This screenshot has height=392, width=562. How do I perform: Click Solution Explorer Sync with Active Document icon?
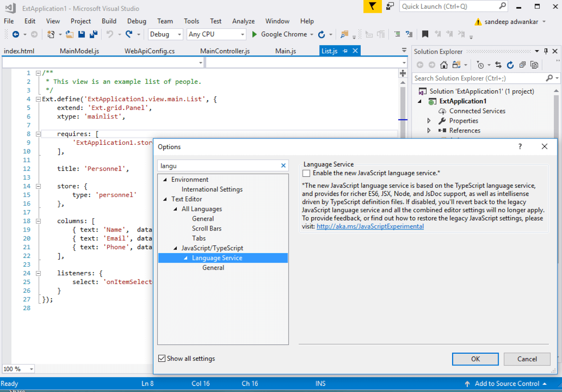pyautogui.click(x=498, y=65)
